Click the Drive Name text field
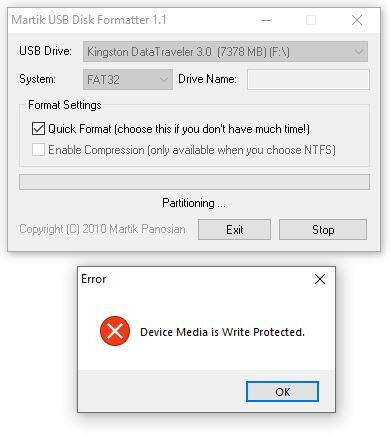The image size is (390, 435). [x=308, y=79]
